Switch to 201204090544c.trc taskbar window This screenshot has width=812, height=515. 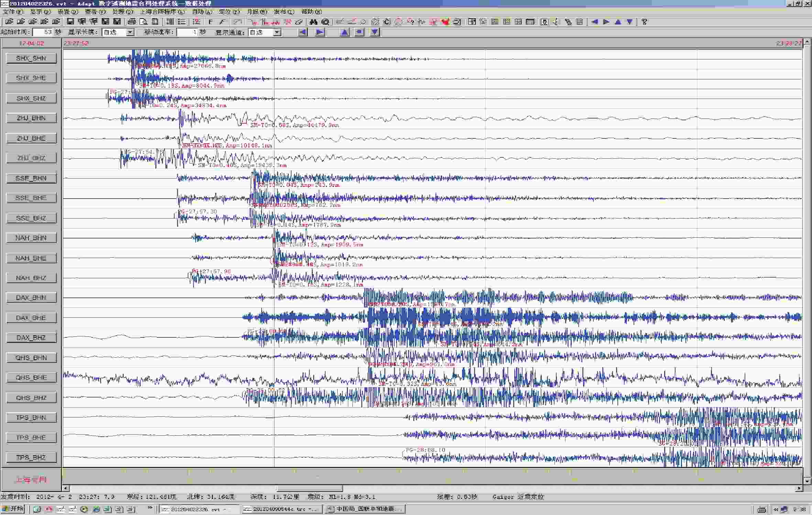(282, 509)
